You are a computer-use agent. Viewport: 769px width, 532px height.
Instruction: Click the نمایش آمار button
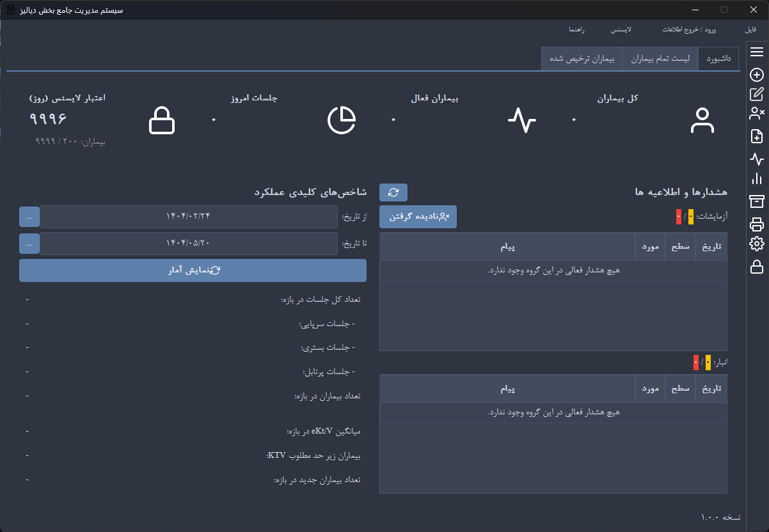point(193,270)
